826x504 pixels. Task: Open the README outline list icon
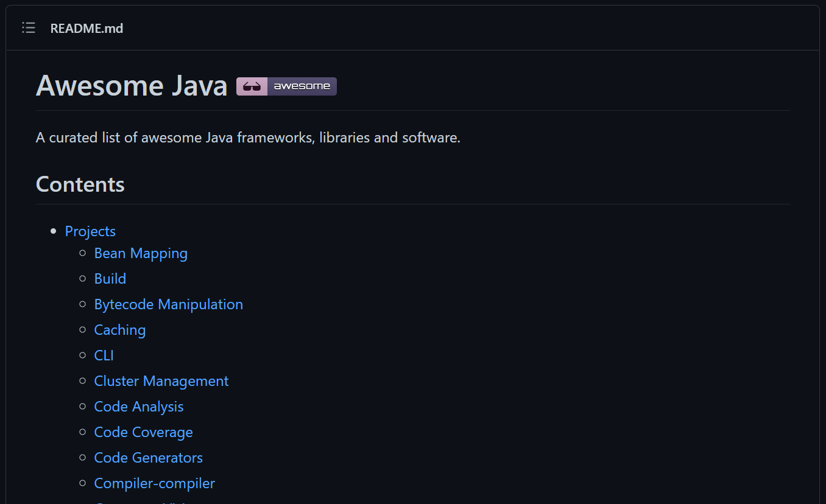29,28
